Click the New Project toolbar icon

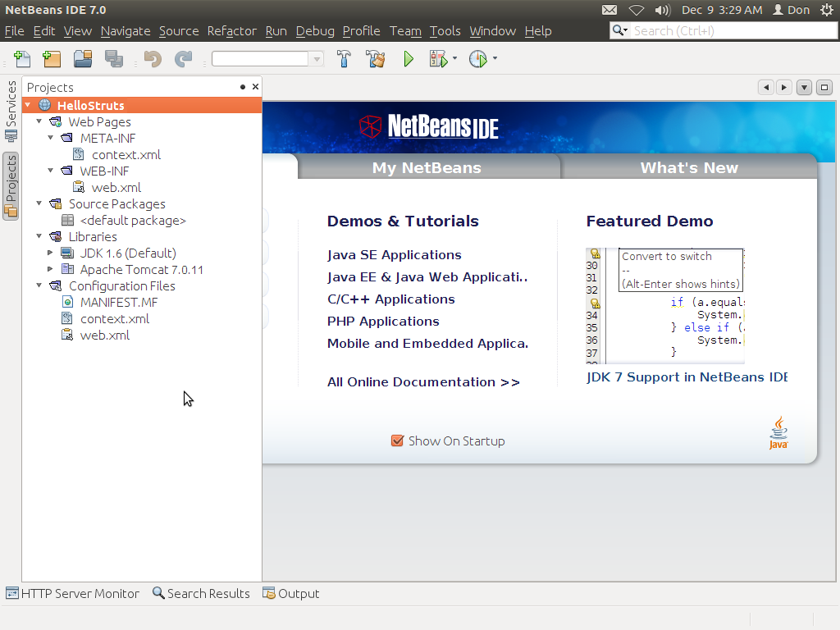52,59
